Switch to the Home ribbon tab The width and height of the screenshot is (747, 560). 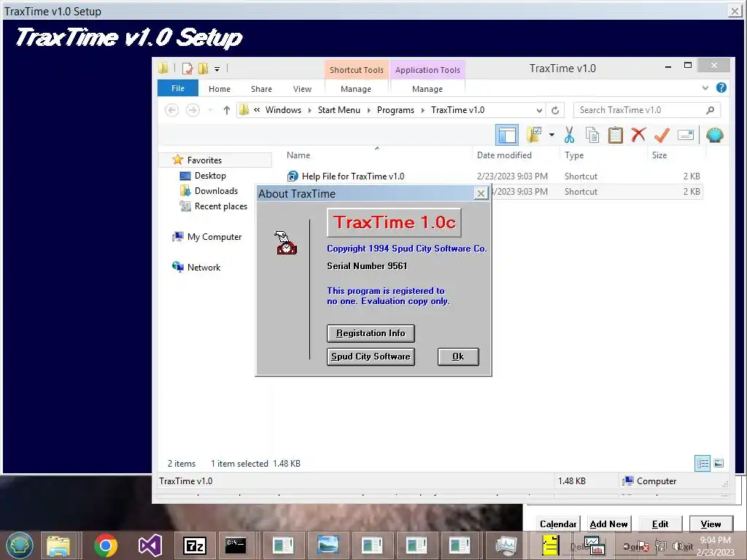[219, 89]
